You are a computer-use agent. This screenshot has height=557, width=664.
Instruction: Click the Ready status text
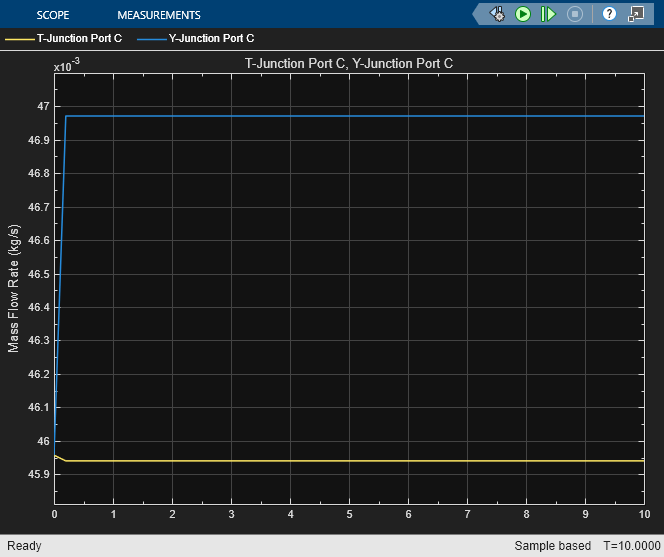pos(24,546)
